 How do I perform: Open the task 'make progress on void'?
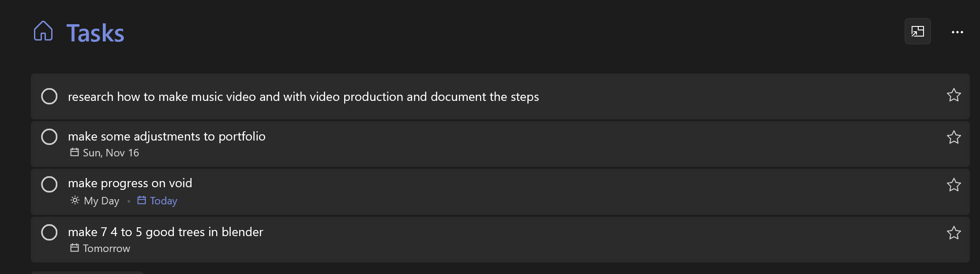(130, 183)
